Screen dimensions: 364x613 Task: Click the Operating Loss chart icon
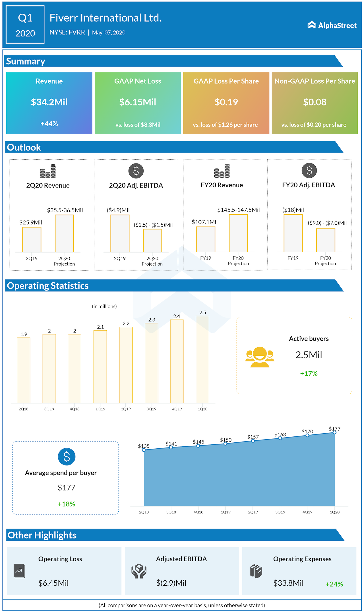[x=19, y=571]
